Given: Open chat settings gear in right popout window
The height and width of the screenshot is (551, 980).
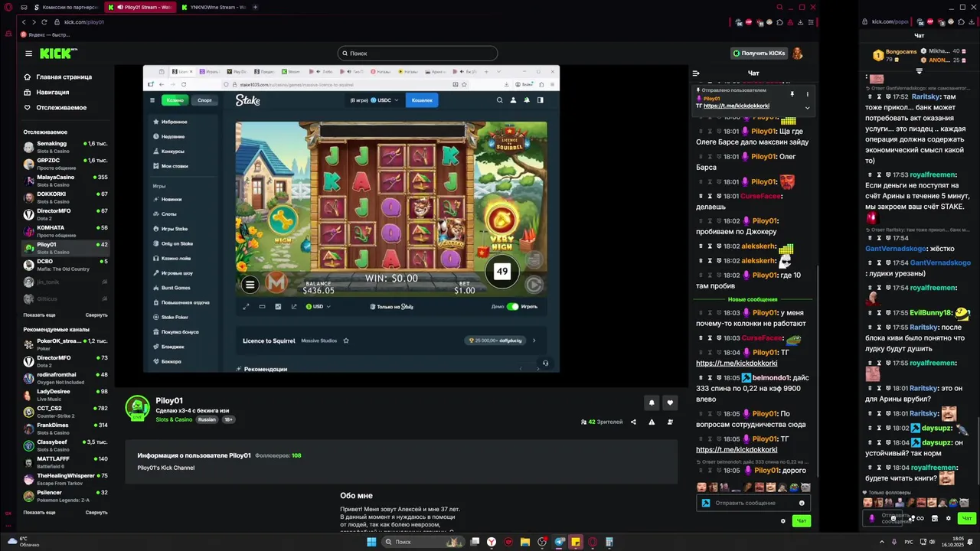Looking at the screenshot, I should tap(948, 518).
